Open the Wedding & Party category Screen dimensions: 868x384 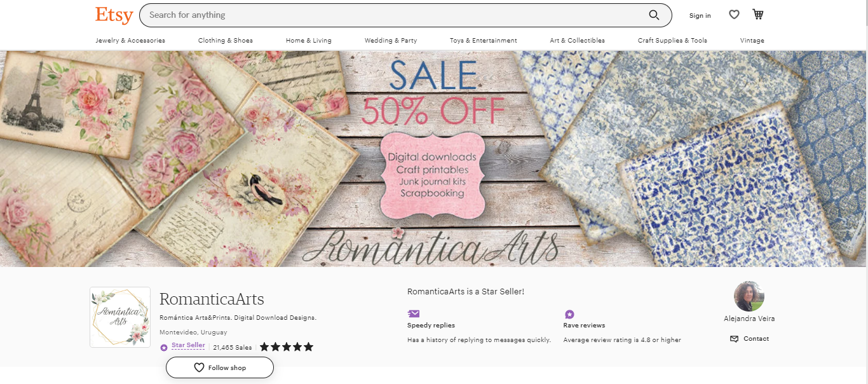click(391, 41)
